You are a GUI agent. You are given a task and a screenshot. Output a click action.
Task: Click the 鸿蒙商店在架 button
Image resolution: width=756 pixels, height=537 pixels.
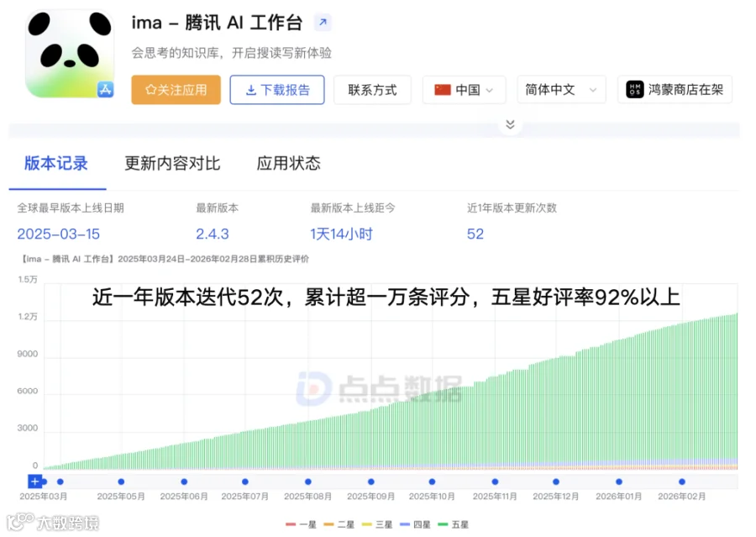pos(675,90)
